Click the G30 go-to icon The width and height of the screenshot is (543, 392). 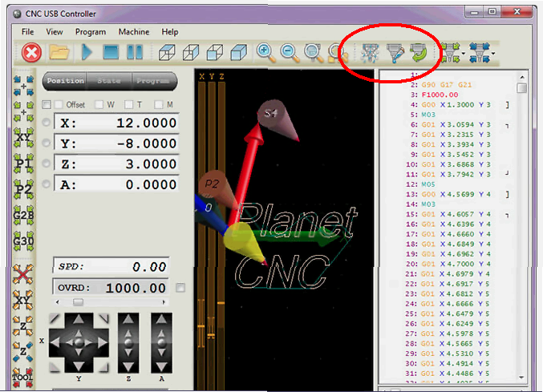click(x=23, y=241)
